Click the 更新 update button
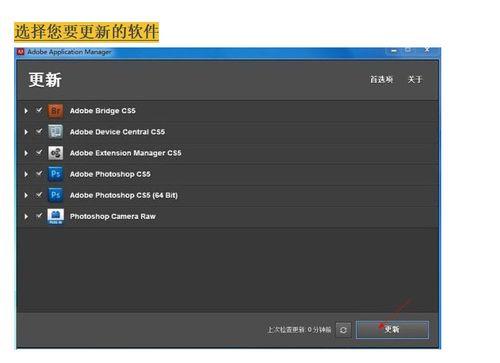 coord(392,330)
